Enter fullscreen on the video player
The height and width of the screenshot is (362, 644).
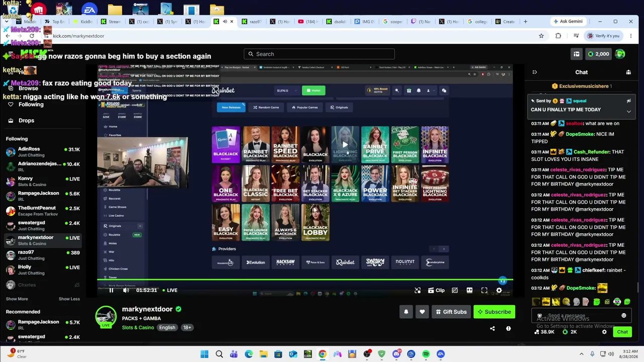484,290
